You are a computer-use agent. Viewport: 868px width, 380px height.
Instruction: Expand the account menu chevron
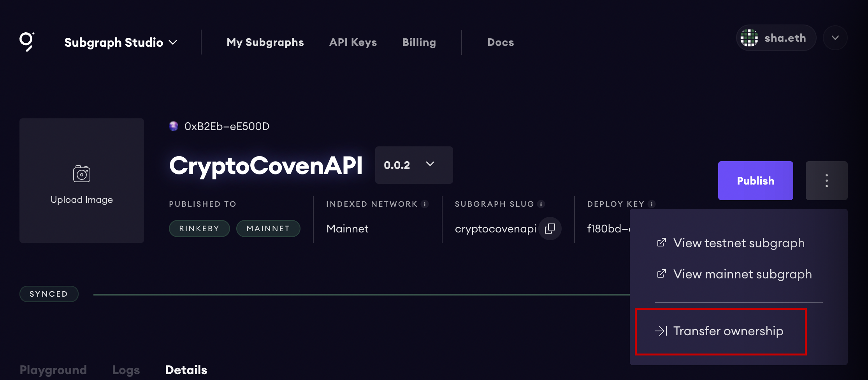pyautogui.click(x=835, y=38)
